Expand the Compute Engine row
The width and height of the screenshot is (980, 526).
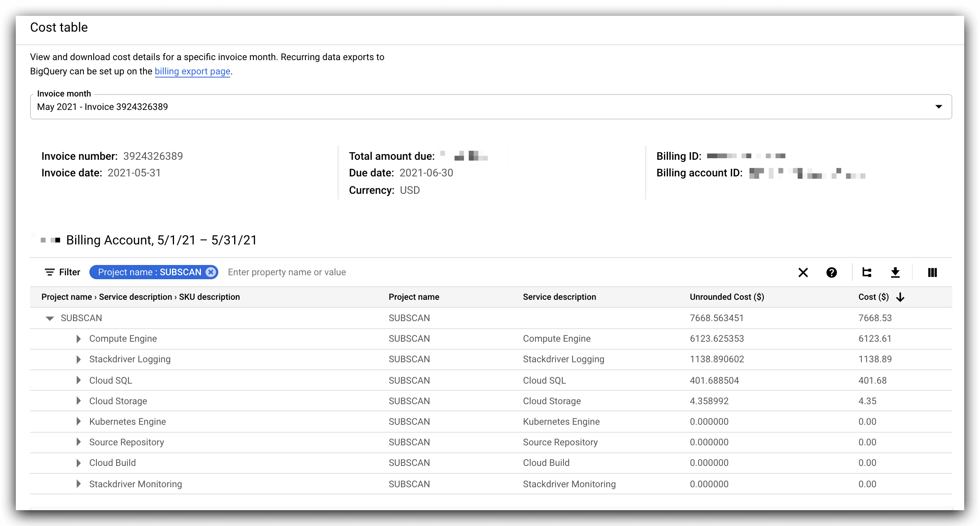[x=78, y=339]
